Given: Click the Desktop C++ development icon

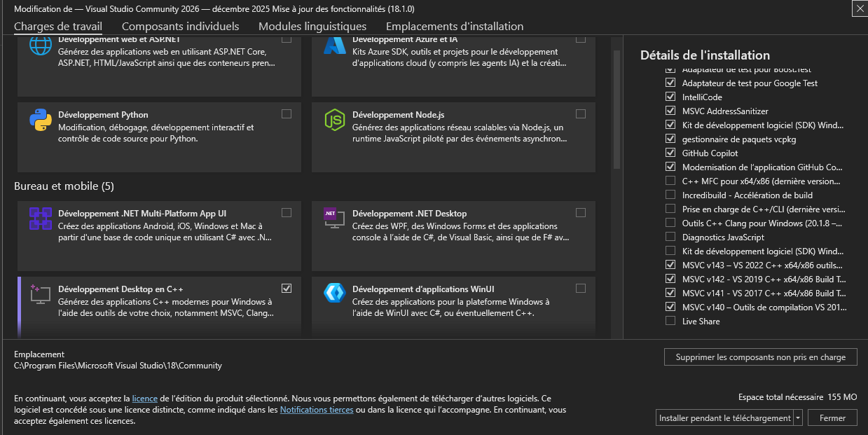Looking at the screenshot, I should [41, 294].
